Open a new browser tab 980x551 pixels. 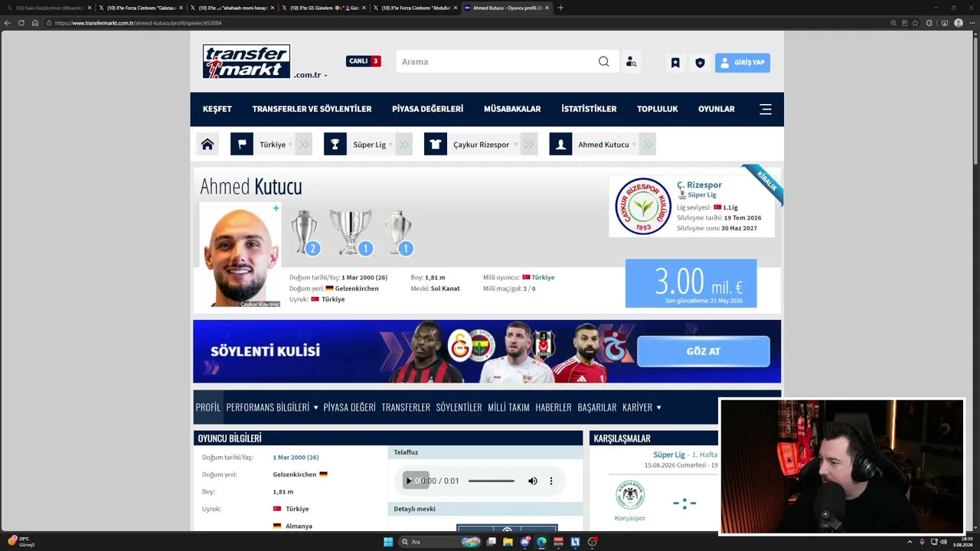click(560, 8)
